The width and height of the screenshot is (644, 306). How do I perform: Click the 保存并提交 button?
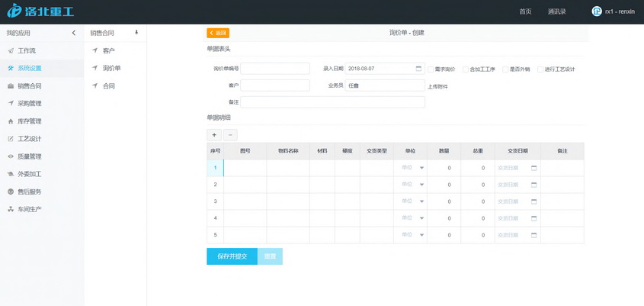point(232,256)
